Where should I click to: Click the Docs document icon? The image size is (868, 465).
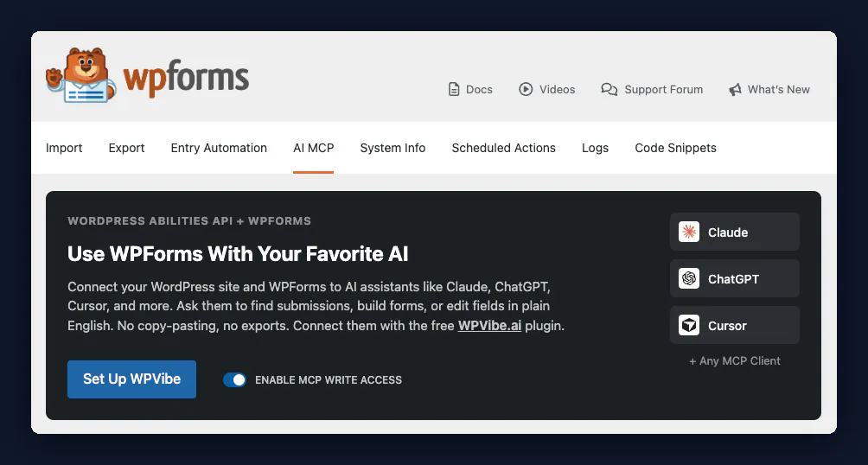click(x=454, y=89)
